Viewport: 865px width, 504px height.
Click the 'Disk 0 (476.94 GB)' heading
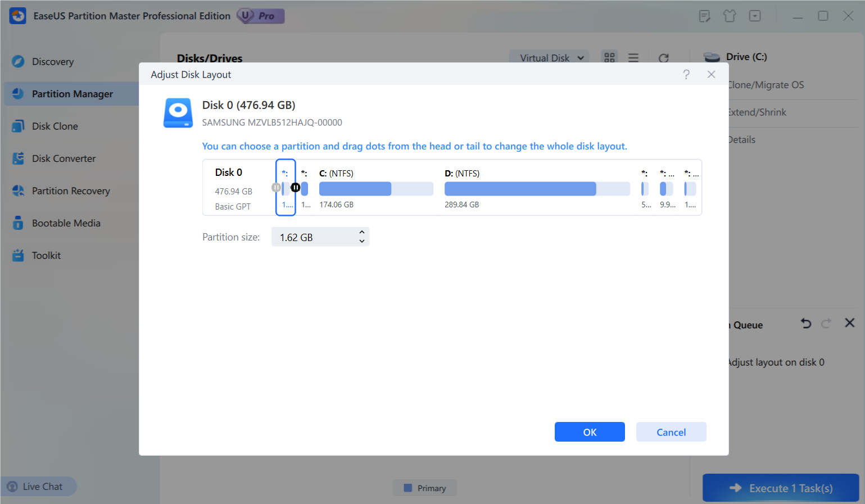pos(248,105)
